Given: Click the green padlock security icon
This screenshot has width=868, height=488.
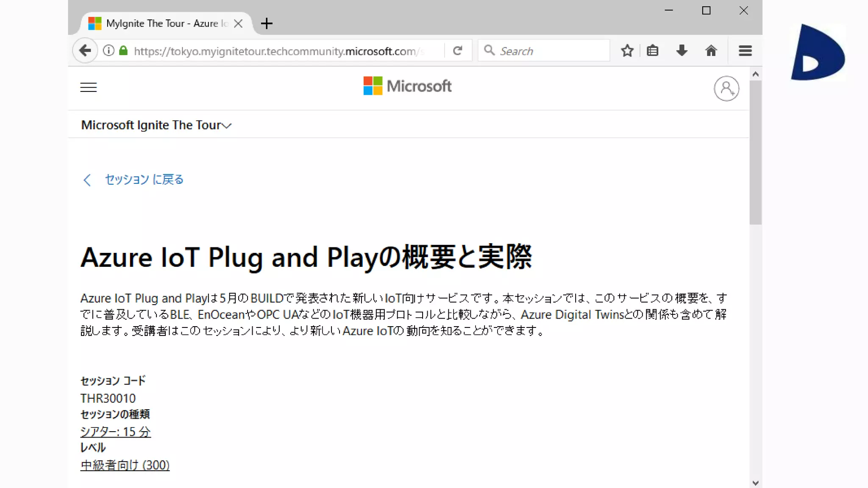Looking at the screenshot, I should (x=123, y=51).
